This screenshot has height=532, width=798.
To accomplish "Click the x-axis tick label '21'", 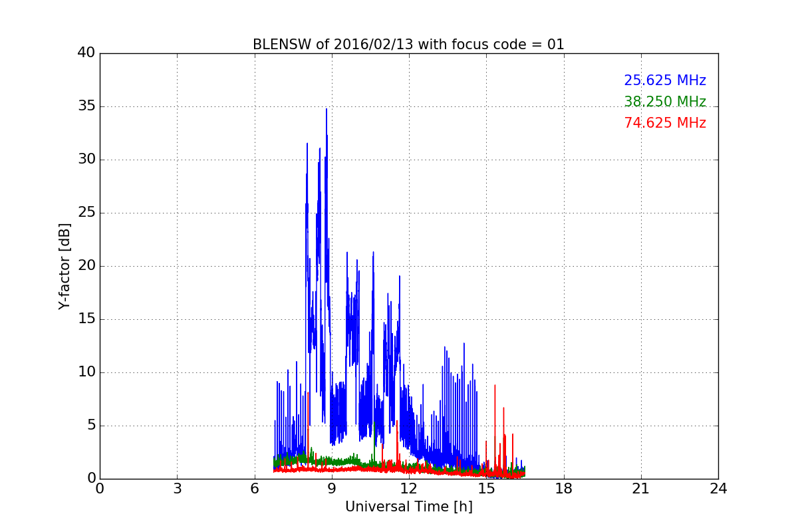I will [641, 489].
